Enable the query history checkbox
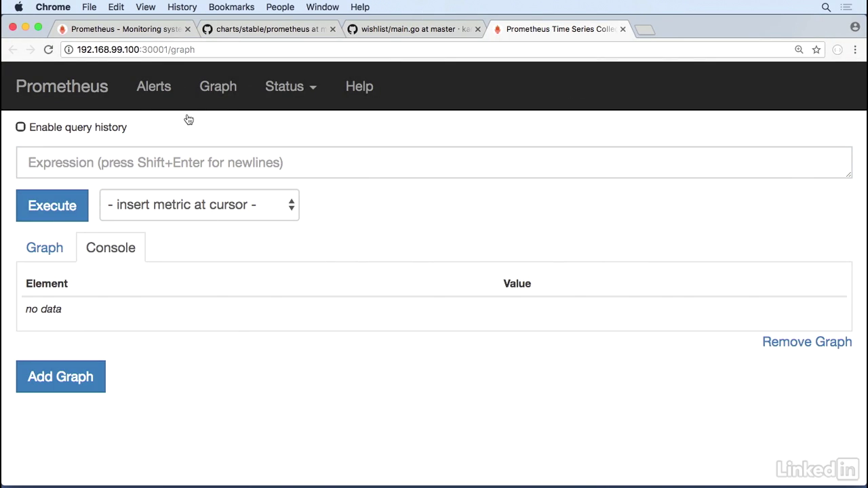Image resolution: width=868 pixels, height=488 pixels. [21, 127]
